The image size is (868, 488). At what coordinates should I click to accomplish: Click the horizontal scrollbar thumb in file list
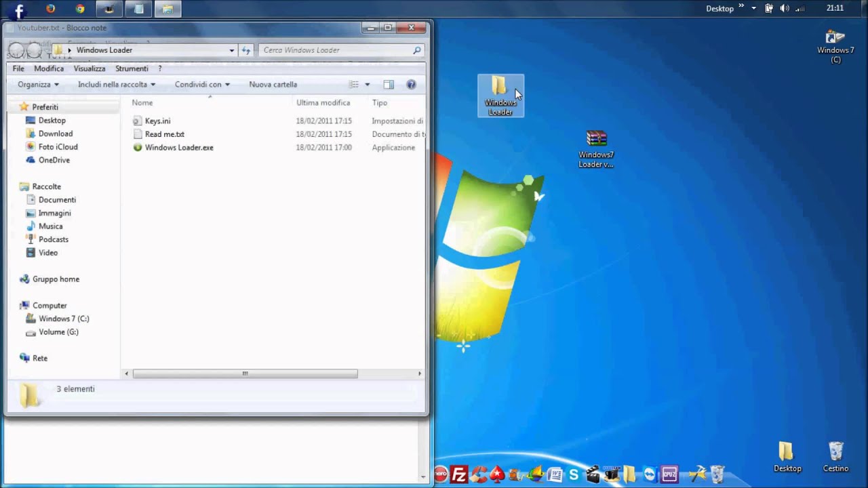245,373
